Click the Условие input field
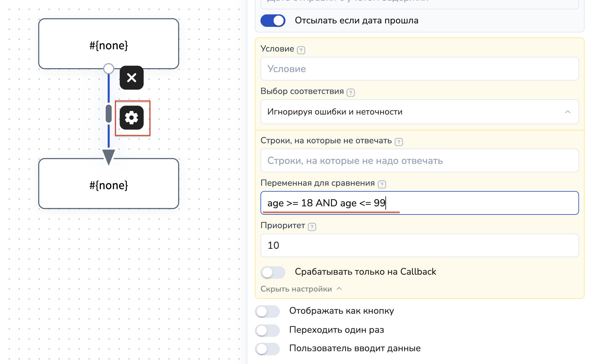Viewport: 594px width, 364px height. [x=419, y=69]
